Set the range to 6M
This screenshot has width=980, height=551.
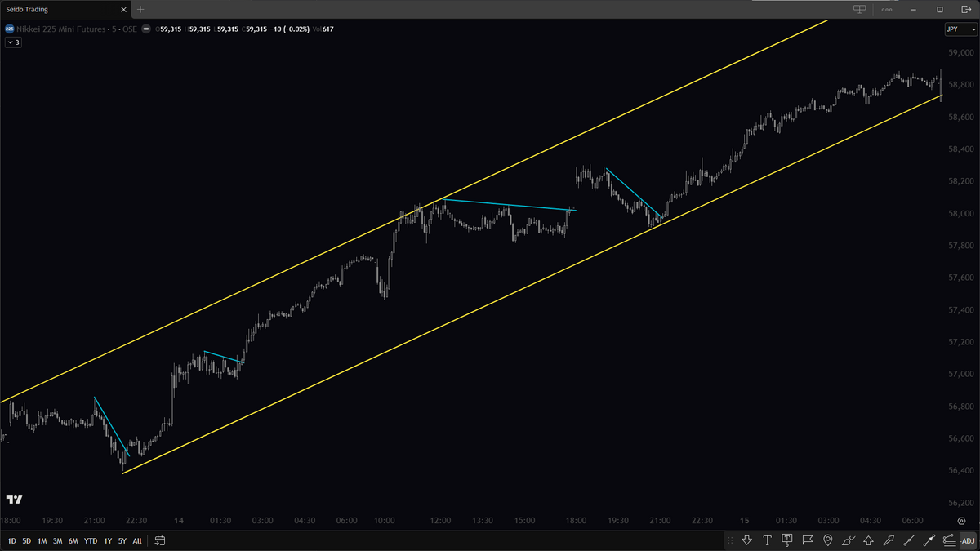(x=73, y=541)
